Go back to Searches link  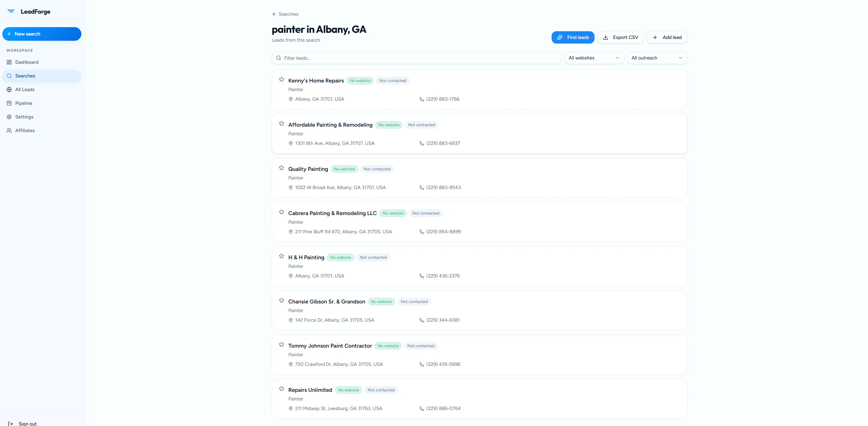pyautogui.click(x=285, y=14)
